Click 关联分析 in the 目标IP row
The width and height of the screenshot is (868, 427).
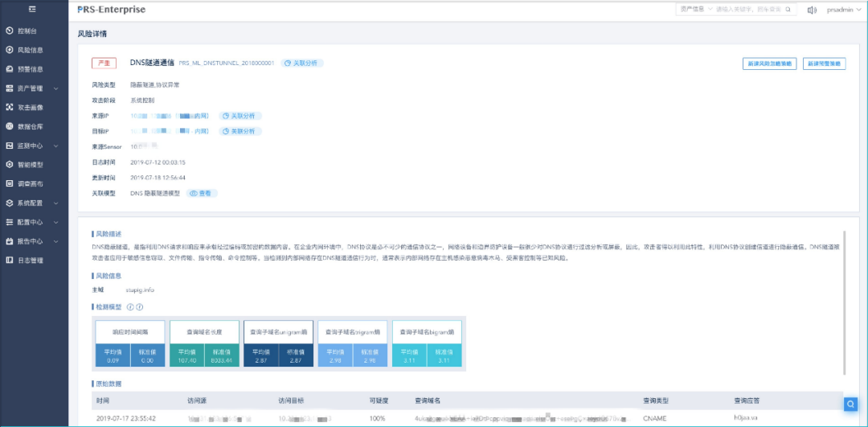click(x=240, y=131)
